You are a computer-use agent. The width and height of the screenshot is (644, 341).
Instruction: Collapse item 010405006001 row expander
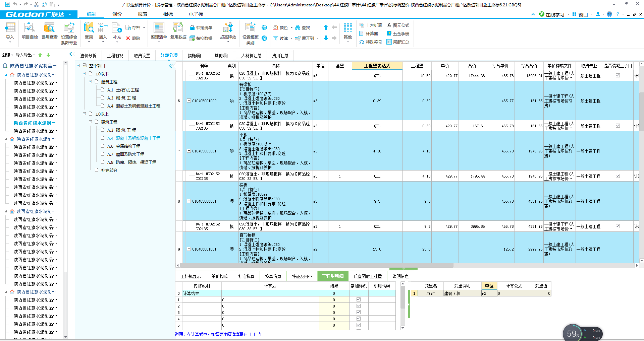pyautogui.click(x=189, y=201)
